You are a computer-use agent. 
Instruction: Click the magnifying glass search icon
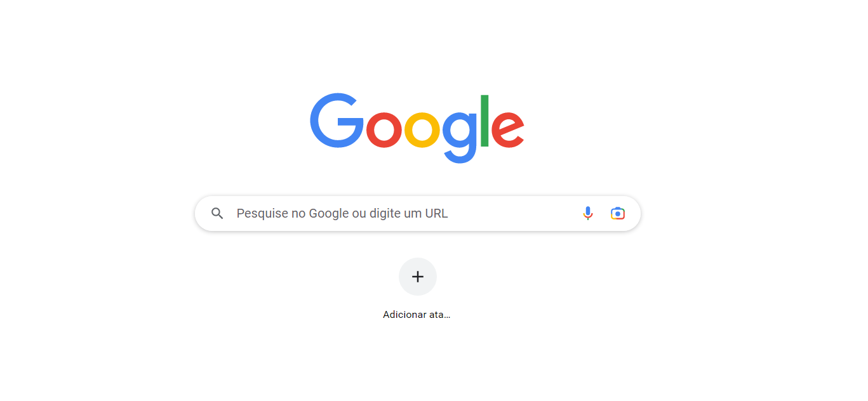(x=217, y=213)
